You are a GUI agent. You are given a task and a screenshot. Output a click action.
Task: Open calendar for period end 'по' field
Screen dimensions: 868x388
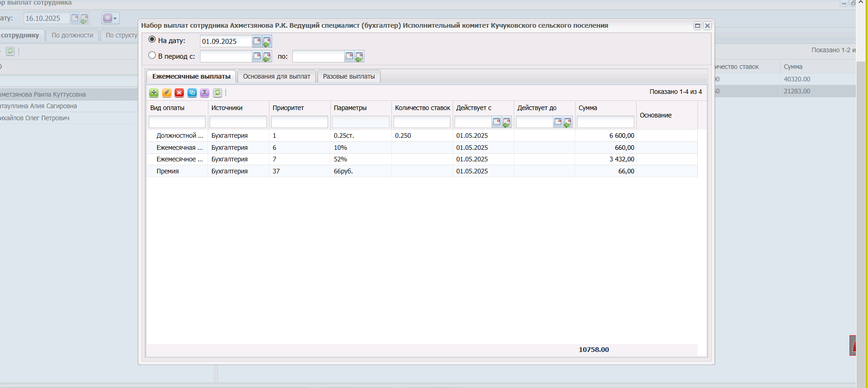pyautogui.click(x=350, y=56)
